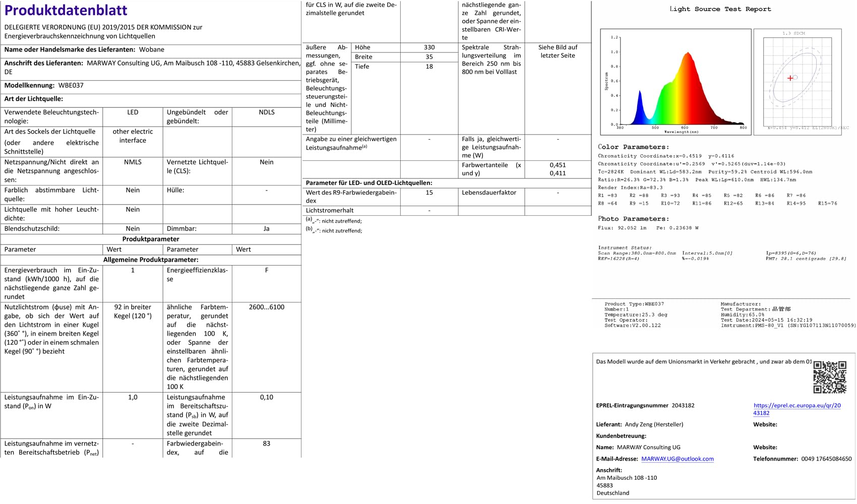Click the 'Color Parameters:' heading
Screen dimensions: 857x504
coord(634,147)
